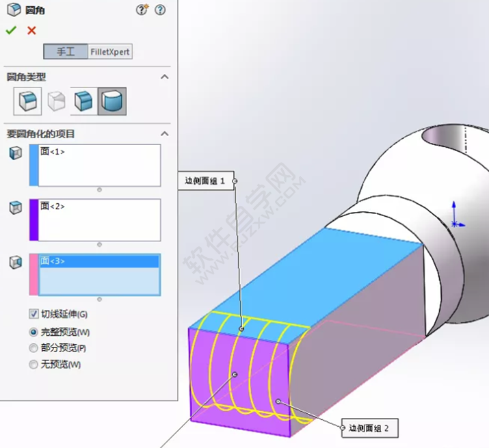Screen dimensions: 489x448
Task: Grab resize handle under 面<3> box
Action: 99,299
